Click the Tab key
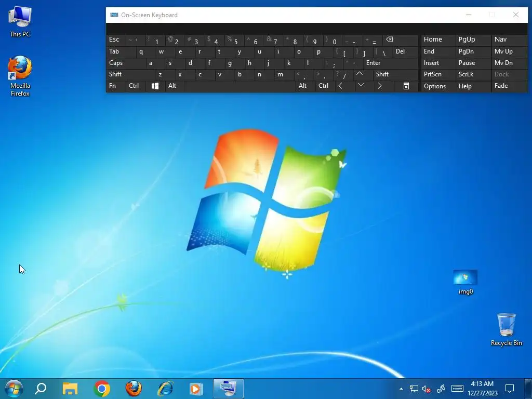Screen dimensions: 532x399 click(121, 51)
